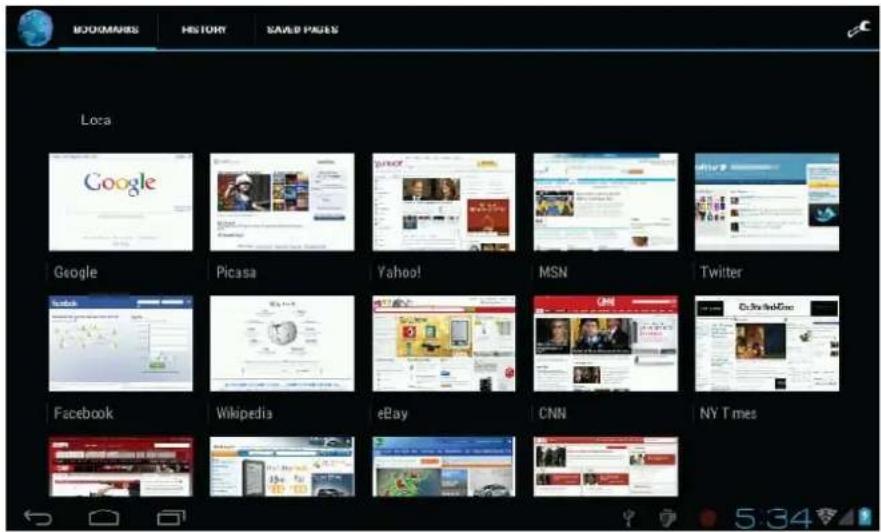Open the Facebook bookmark thumbnail
Screen dimensions: 881x532
pos(121,343)
